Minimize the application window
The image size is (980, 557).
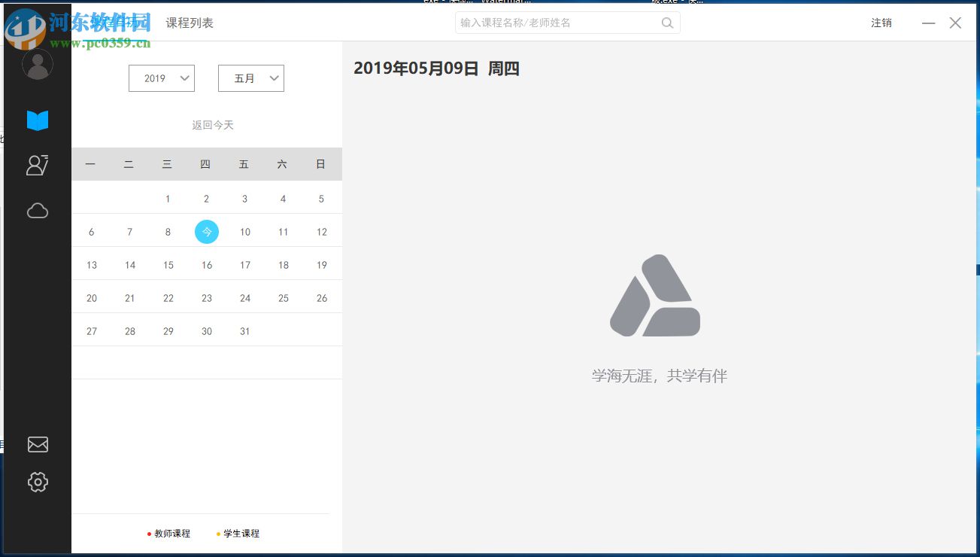tap(929, 23)
